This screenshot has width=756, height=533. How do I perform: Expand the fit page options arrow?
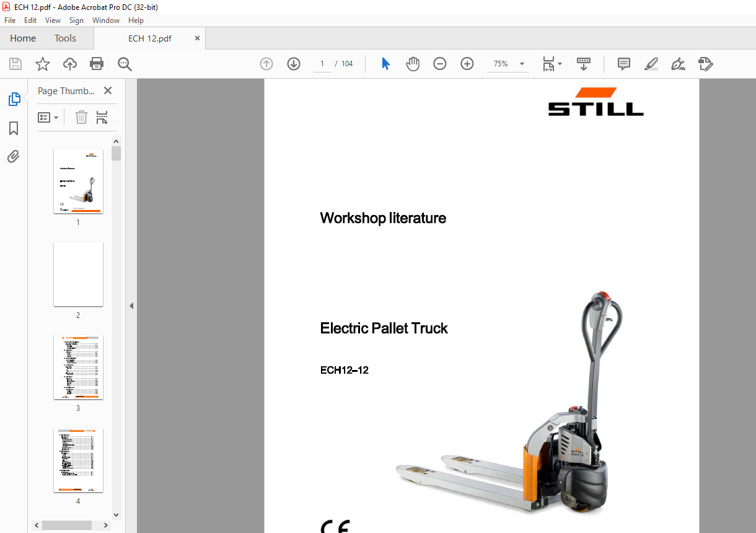pos(560,64)
